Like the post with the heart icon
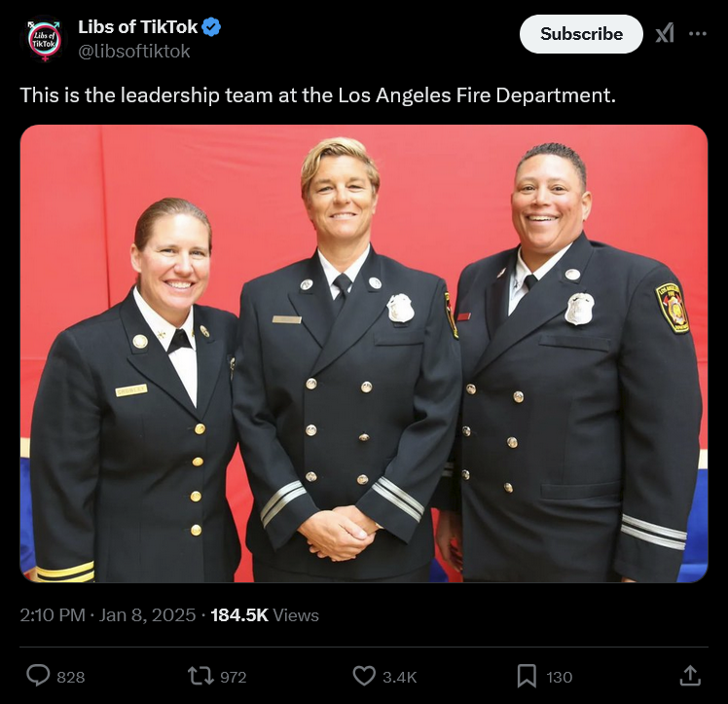This screenshot has width=728, height=704. coord(364,676)
